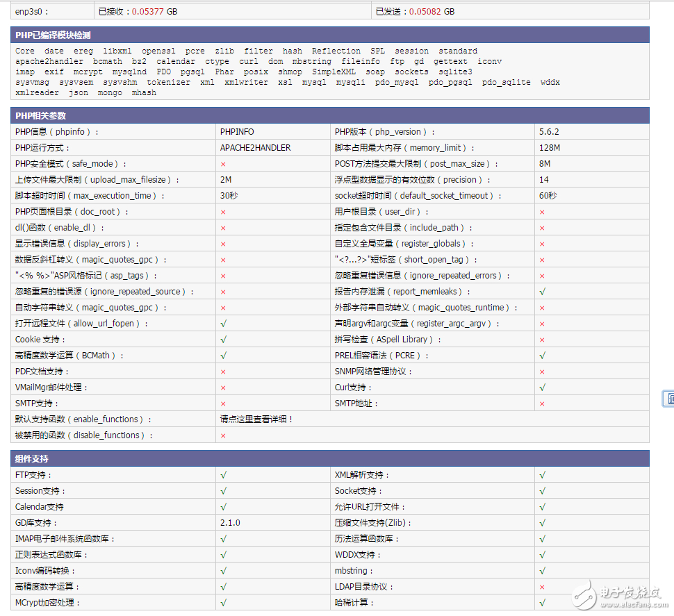Click the PHP version value 5.6.2
Viewport: 674px width, 616px height.
pos(549,132)
